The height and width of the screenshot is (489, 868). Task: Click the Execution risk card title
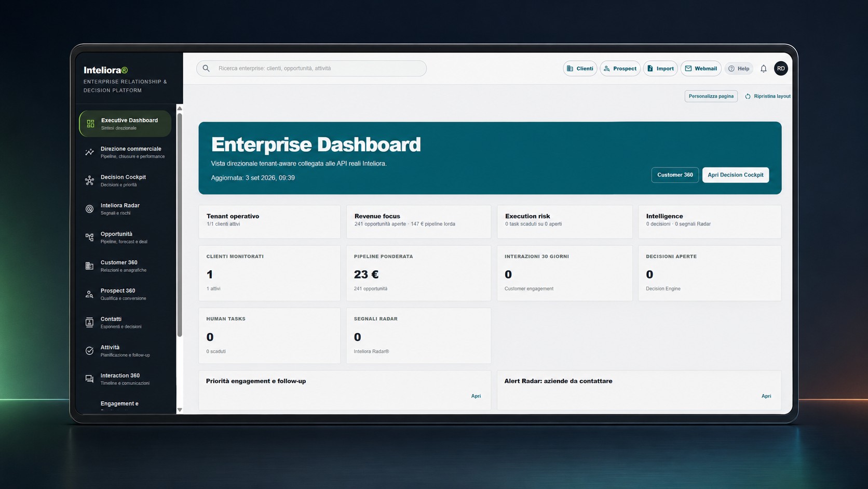527,216
